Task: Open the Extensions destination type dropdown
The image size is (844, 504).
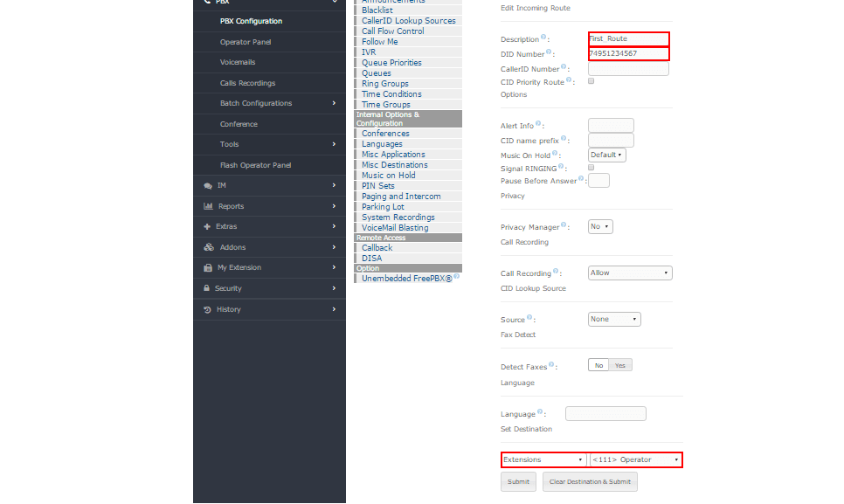Action: 543,460
